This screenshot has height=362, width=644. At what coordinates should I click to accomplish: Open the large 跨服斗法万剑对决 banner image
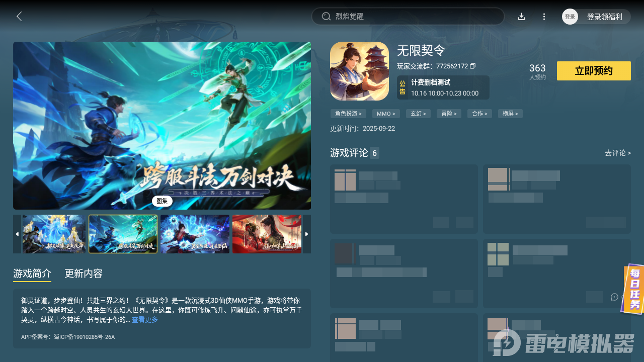pyautogui.click(x=162, y=126)
